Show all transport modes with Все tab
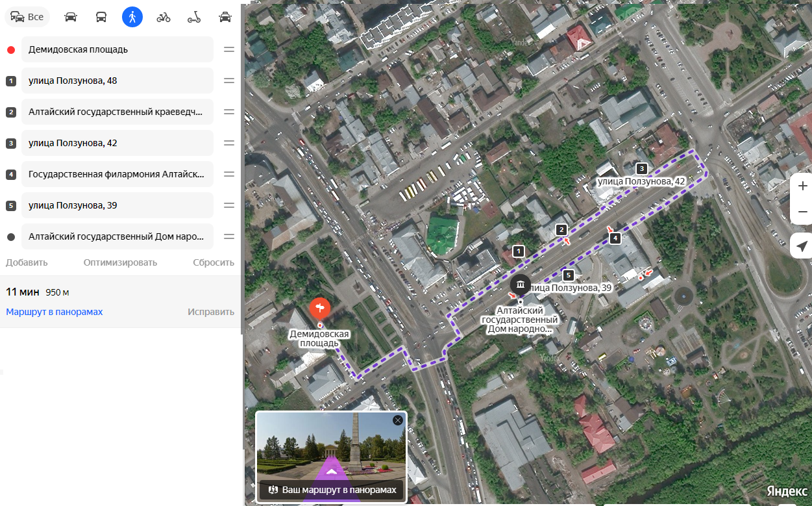 (27, 17)
